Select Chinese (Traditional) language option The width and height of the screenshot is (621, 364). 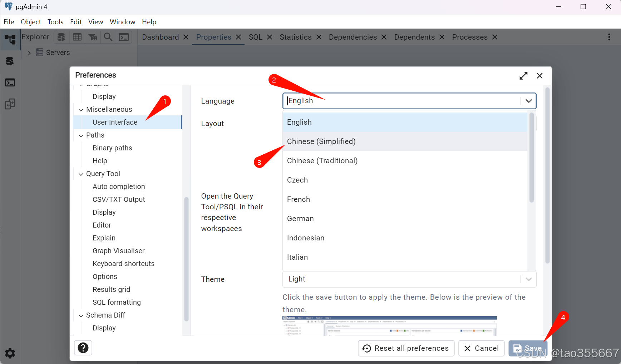pyautogui.click(x=405, y=161)
